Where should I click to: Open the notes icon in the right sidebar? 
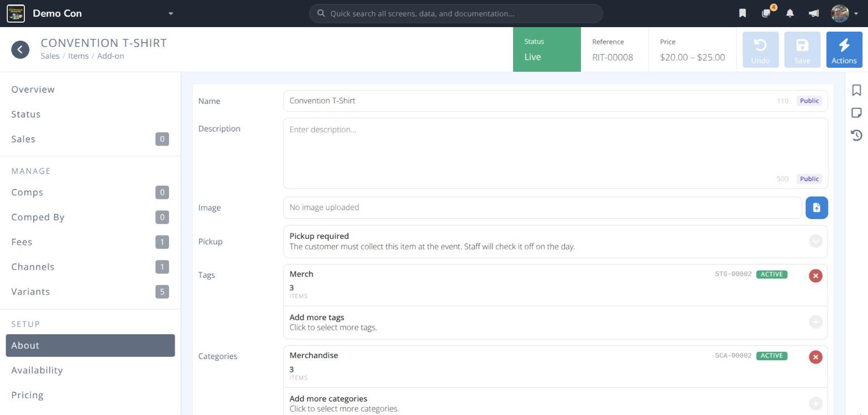[857, 113]
